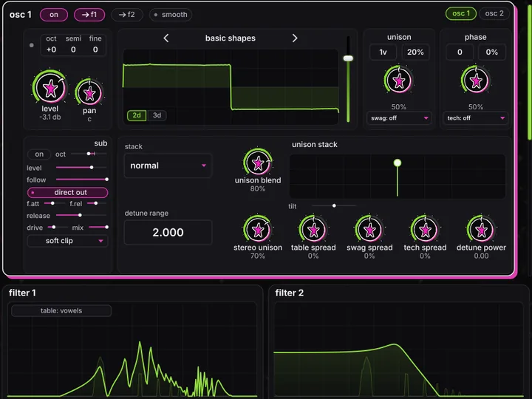
Task: Click the tech spread knob
Action: [425, 230]
